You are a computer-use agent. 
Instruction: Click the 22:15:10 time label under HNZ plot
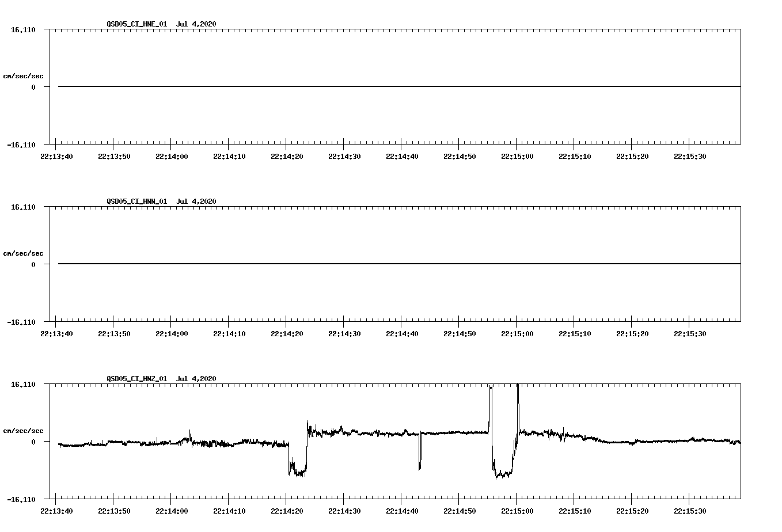click(575, 511)
